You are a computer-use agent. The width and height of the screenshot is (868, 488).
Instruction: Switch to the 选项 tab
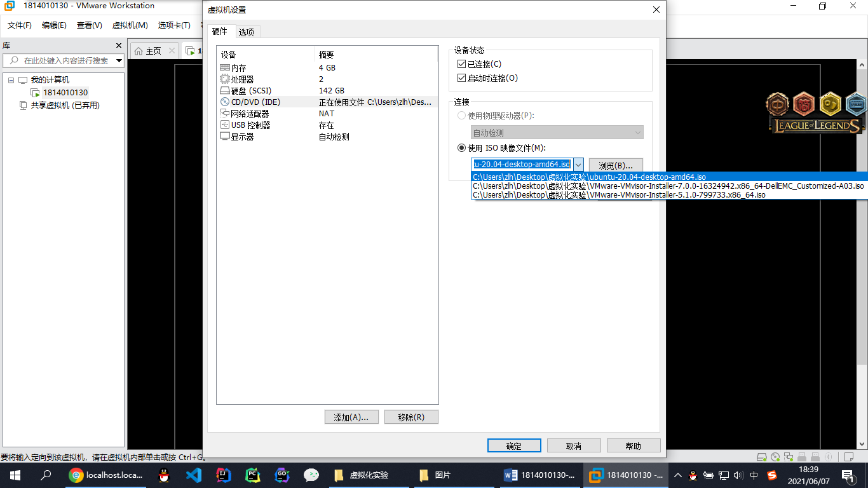[x=247, y=32]
